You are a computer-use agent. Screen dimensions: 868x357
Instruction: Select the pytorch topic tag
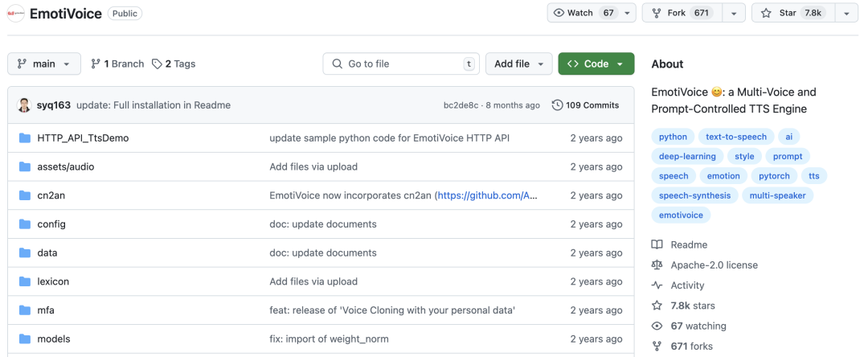click(x=774, y=176)
